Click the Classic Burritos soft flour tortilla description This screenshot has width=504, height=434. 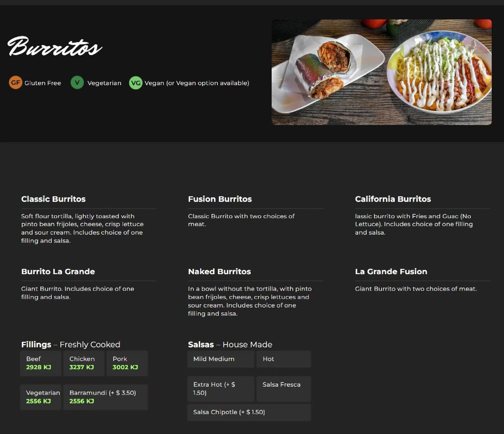coord(82,228)
